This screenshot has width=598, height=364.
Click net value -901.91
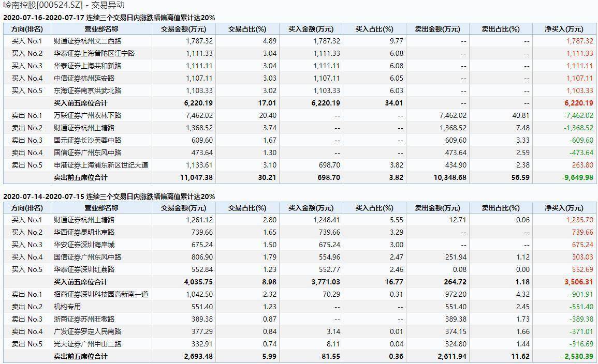pyautogui.click(x=581, y=294)
